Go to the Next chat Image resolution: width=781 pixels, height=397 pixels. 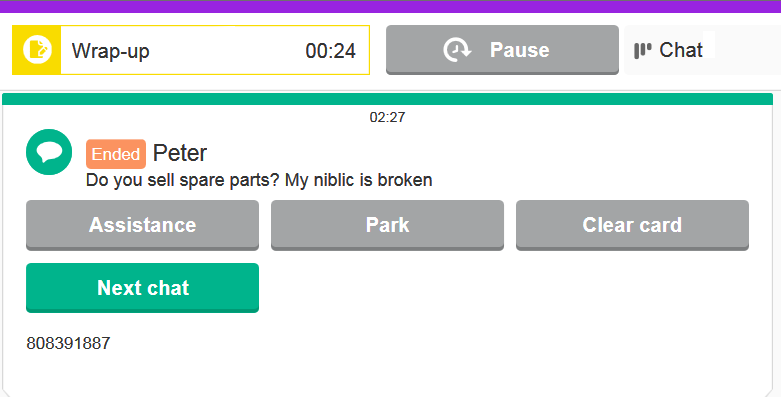pos(142,288)
